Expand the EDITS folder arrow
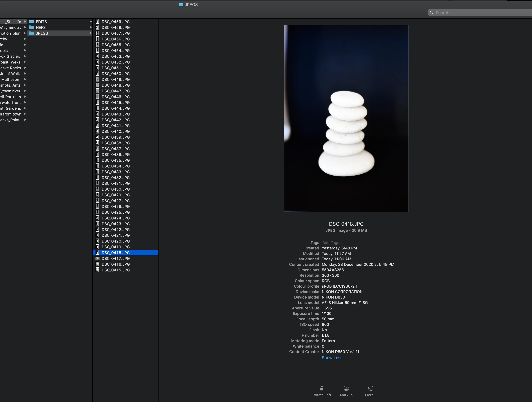 point(91,22)
